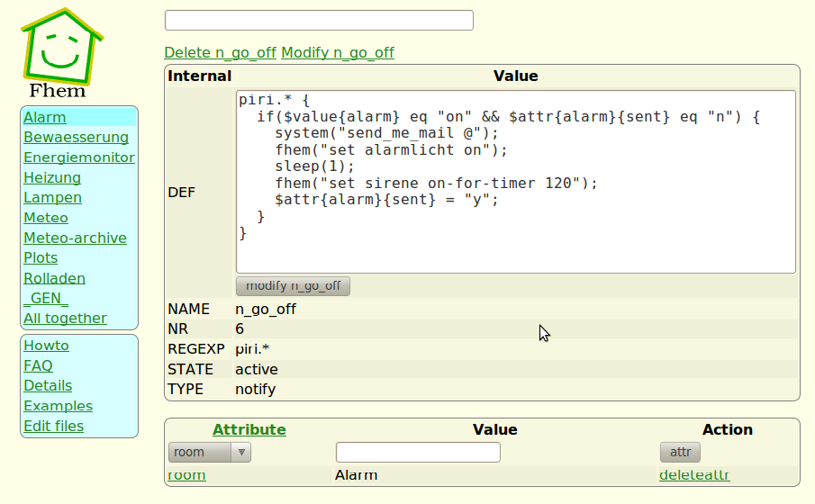Viewport: 815px width, 504px height.
Task: Open the Plots page
Action: 41,258
